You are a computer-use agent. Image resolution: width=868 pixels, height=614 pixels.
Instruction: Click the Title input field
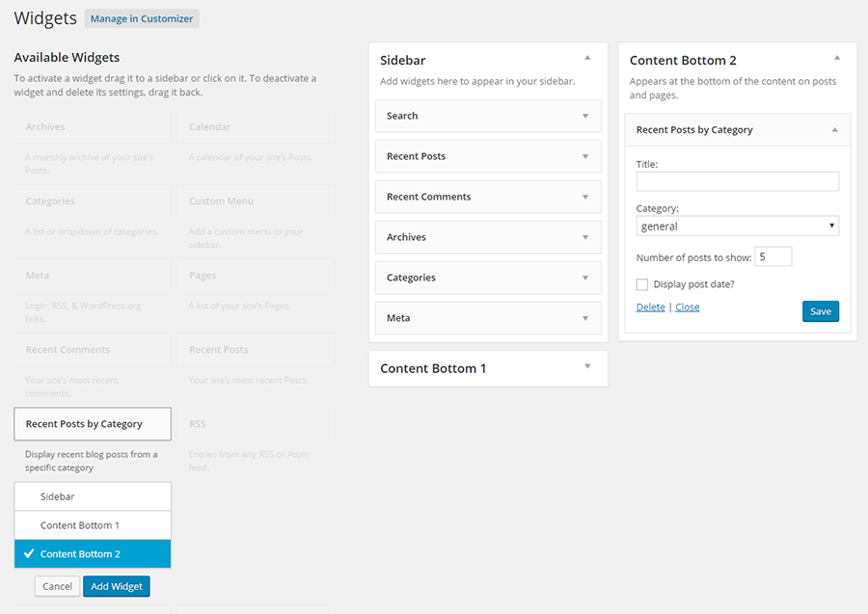(x=737, y=180)
